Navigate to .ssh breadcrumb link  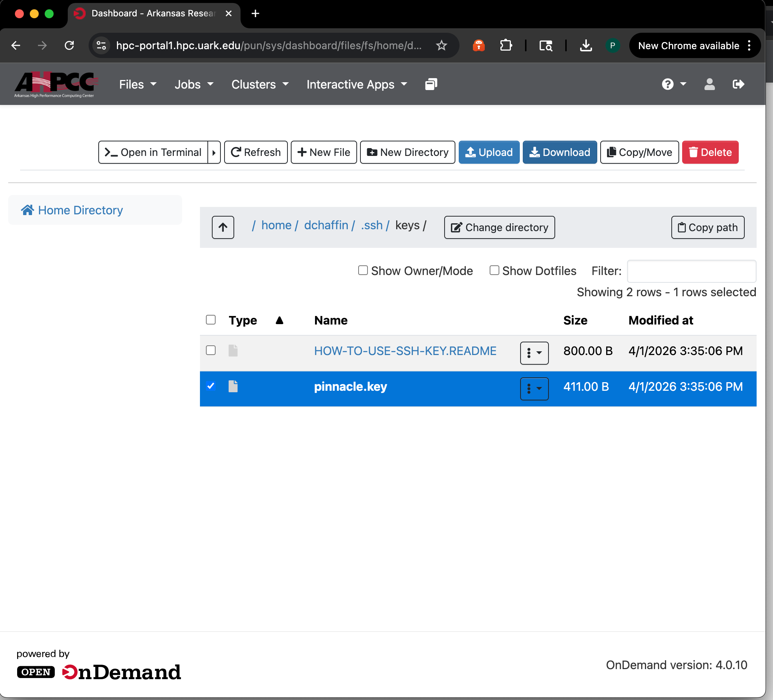tap(372, 225)
